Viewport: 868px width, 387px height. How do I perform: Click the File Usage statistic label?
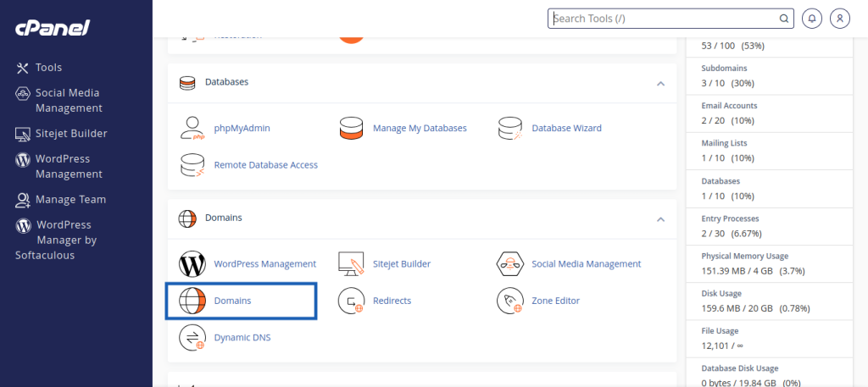(721, 330)
